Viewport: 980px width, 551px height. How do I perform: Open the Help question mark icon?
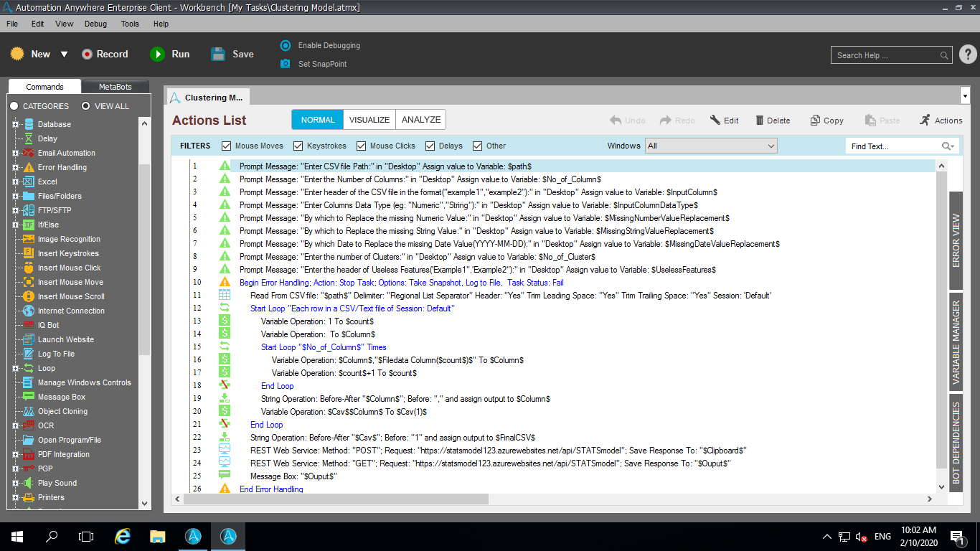[967, 55]
